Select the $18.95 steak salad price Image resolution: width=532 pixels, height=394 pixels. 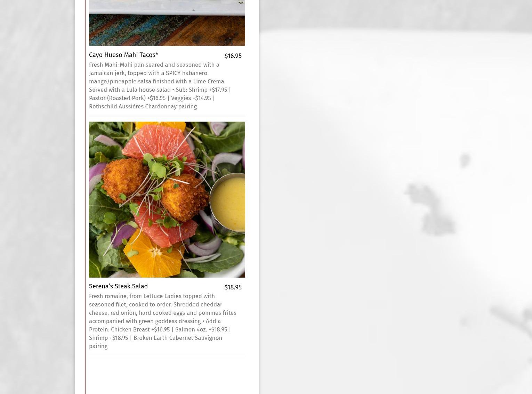pyautogui.click(x=233, y=287)
